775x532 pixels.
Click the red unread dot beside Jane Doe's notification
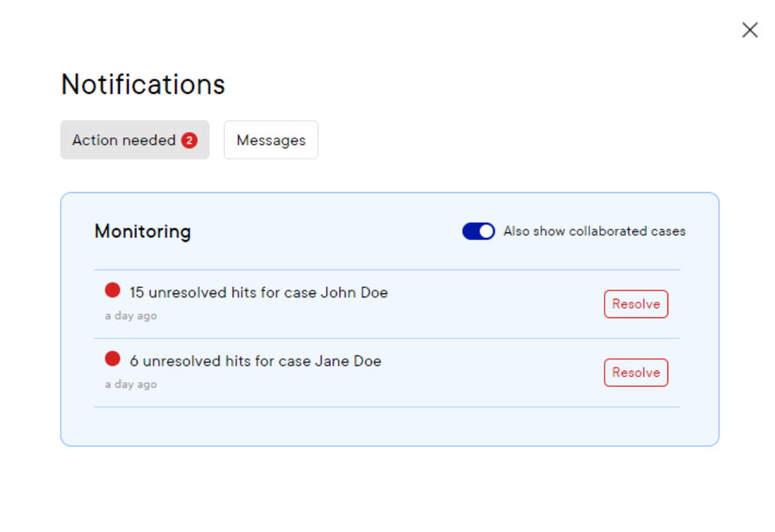tap(113, 358)
